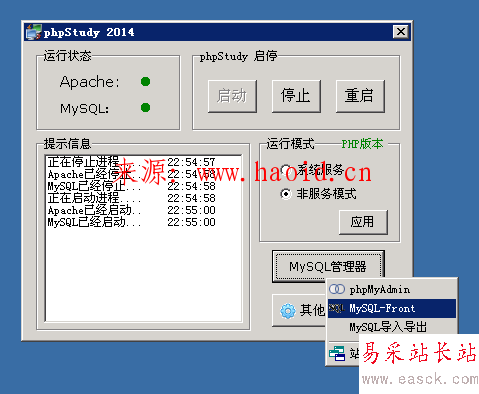479x394 pixels.
Task: Click the Apache green status indicator
Action: coord(145,81)
